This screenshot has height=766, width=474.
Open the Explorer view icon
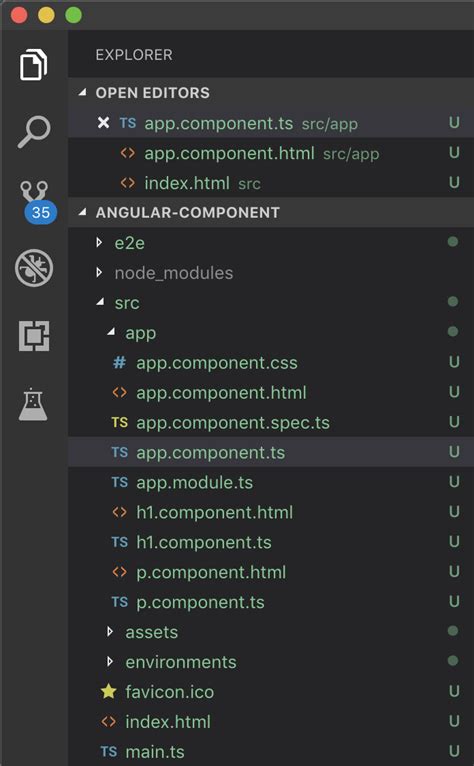(x=34, y=64)
